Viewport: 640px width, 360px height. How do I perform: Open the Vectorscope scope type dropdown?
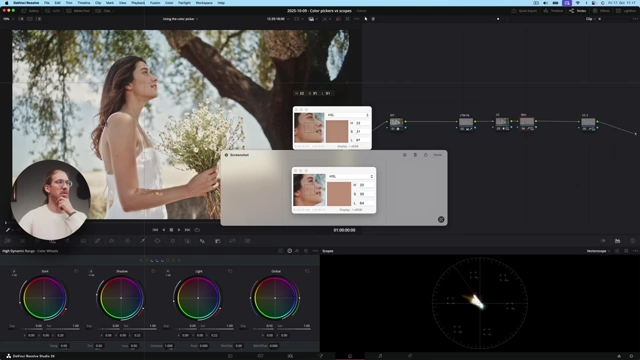[598, 251]
